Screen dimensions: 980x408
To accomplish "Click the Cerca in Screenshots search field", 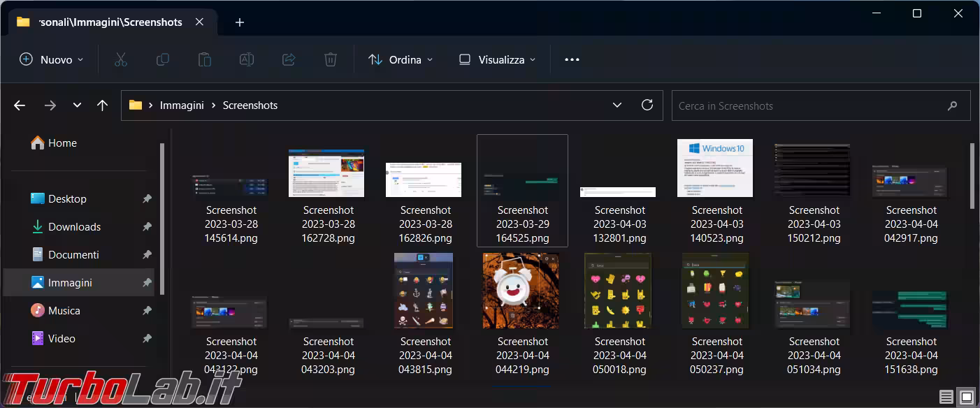I will 811,106.
